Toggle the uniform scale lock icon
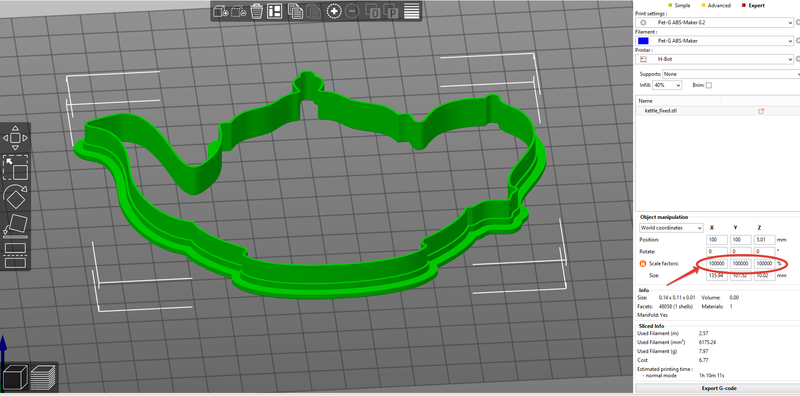This screenshot has width=800, height=396. (x=643, y=264)
